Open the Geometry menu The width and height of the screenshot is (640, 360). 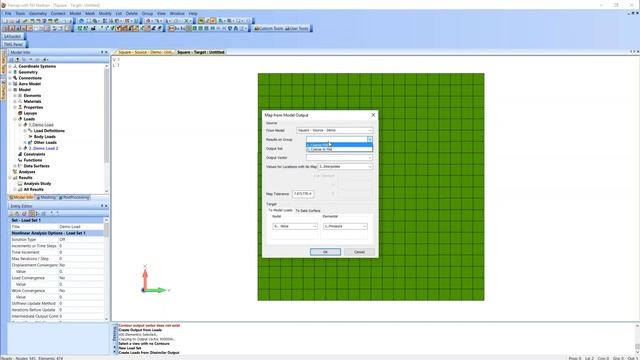[x=38, y=13]
